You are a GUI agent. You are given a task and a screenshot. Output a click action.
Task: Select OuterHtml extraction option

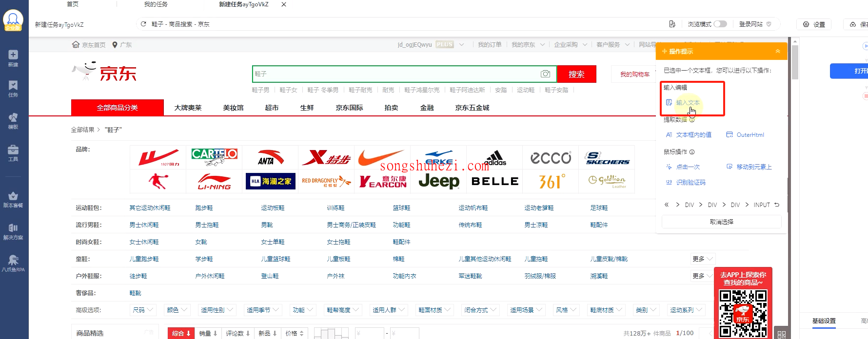pos(745,135)
